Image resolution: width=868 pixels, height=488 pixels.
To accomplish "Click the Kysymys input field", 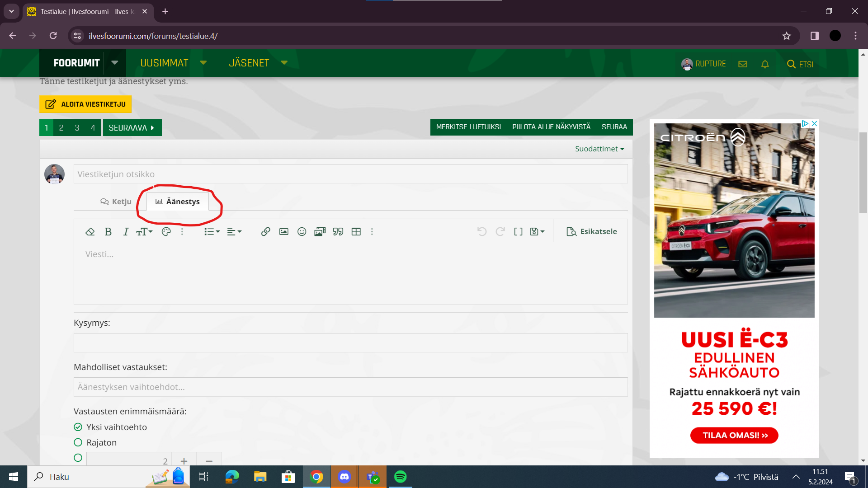I will click(350, 343).
